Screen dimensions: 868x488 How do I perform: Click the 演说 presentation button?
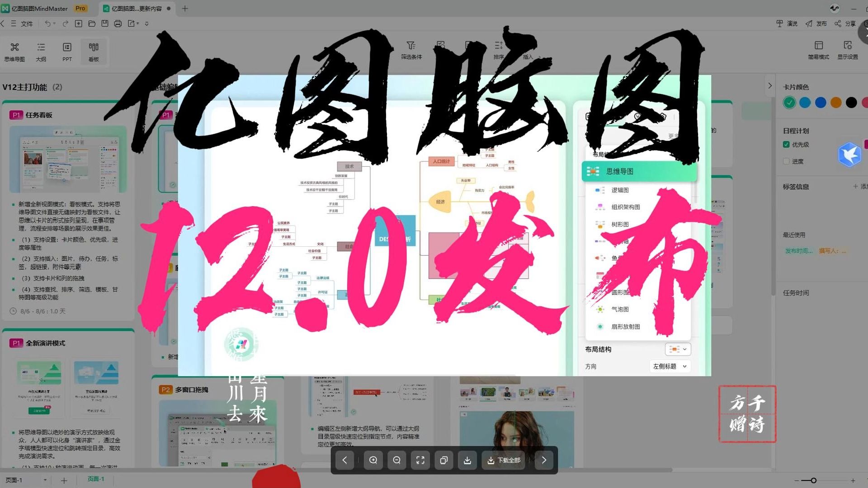click(787, 23)
